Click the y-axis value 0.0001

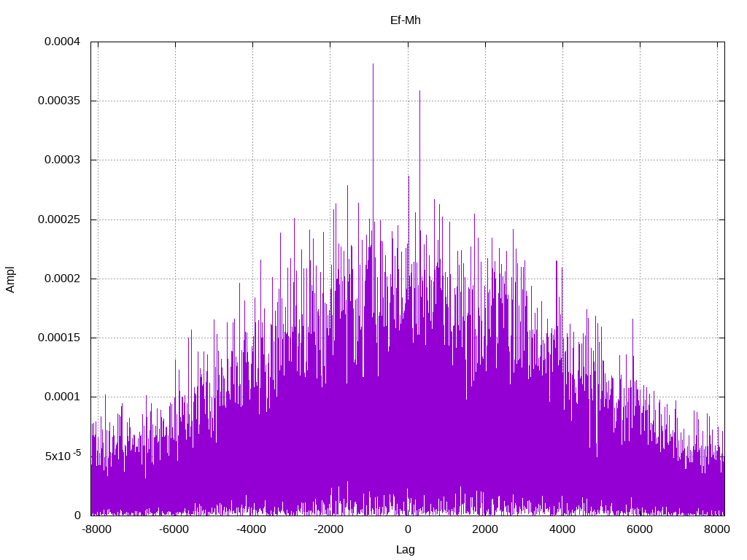click(63, 397)
